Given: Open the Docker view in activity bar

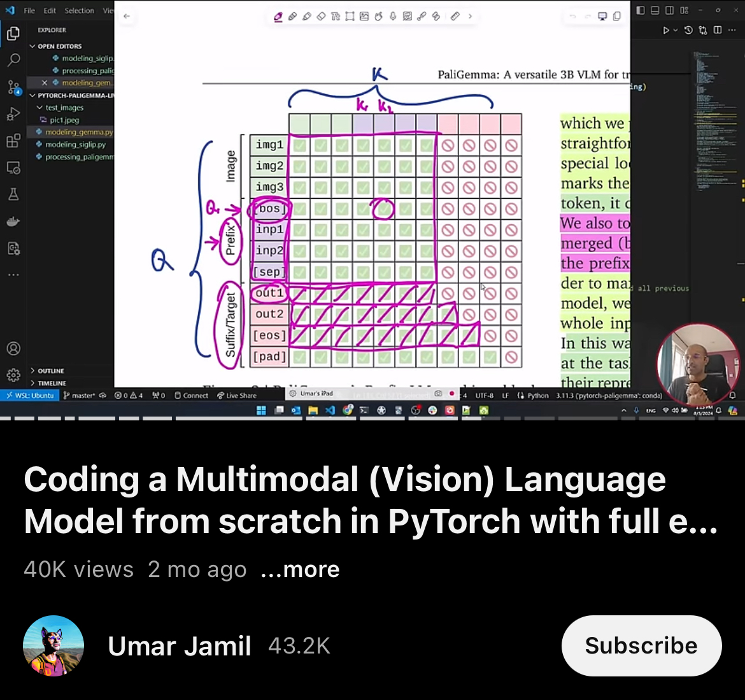Looking at the screenshot, I should click(13, 222).
